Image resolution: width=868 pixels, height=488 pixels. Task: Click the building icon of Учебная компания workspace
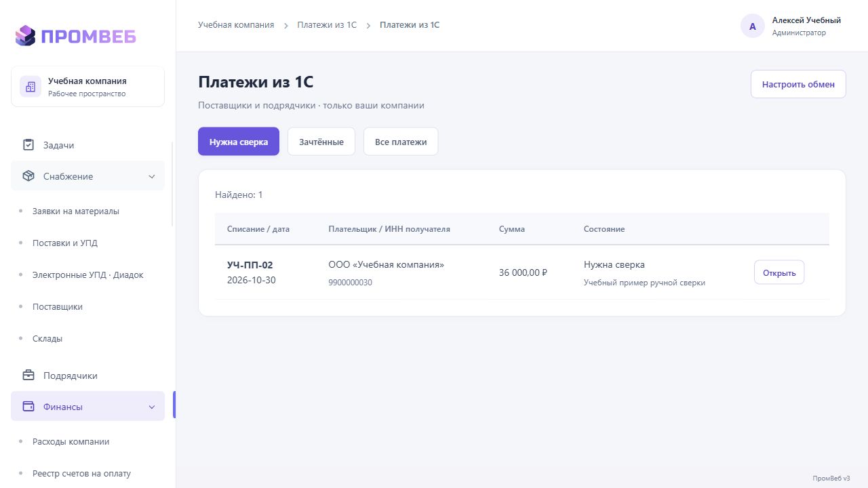(x=31, y=87)
